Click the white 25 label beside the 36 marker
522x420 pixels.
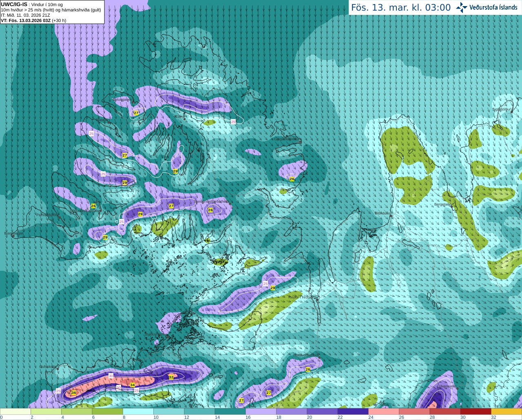point(58,391)
